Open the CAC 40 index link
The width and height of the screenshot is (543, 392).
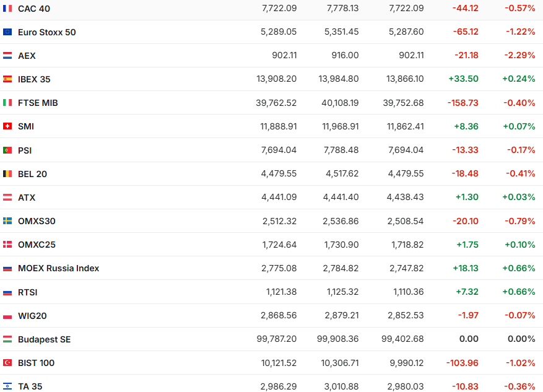(34, 9)
